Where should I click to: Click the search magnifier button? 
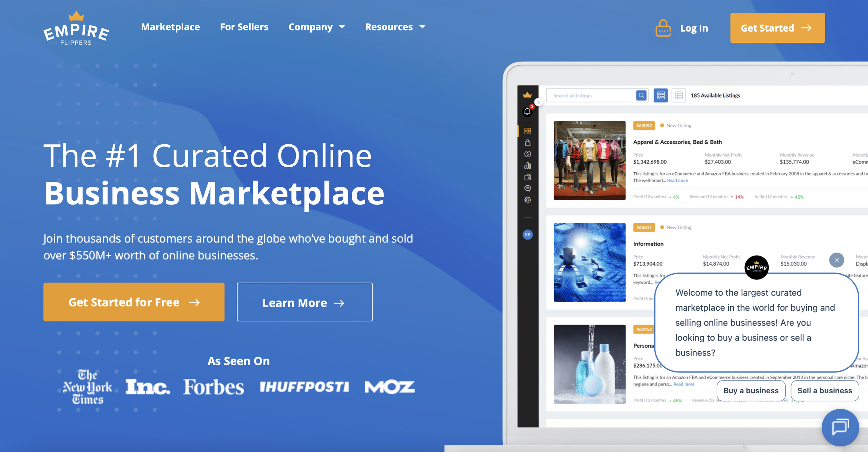pyautogui.click(x=641, y=95)
